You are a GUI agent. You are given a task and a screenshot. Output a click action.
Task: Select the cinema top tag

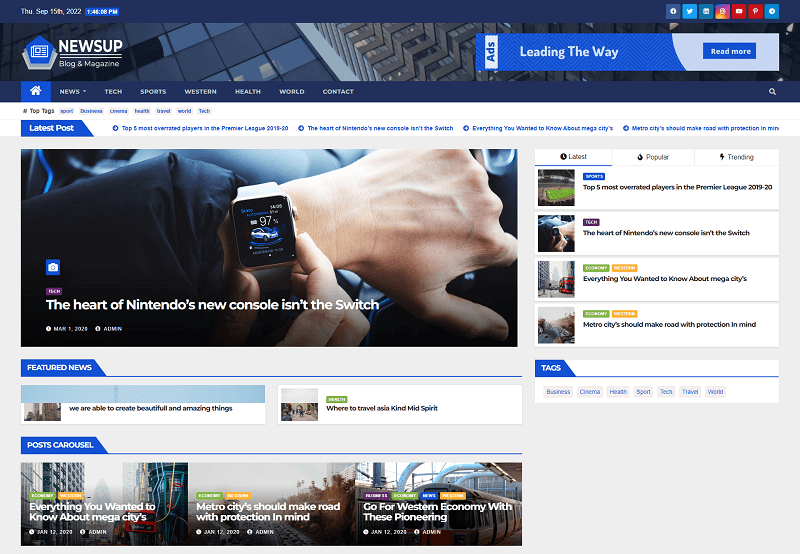[118, 111]
